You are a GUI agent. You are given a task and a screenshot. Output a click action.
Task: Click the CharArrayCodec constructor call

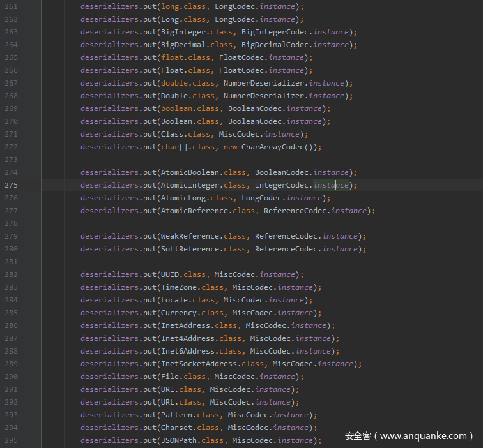pos(279,147)
